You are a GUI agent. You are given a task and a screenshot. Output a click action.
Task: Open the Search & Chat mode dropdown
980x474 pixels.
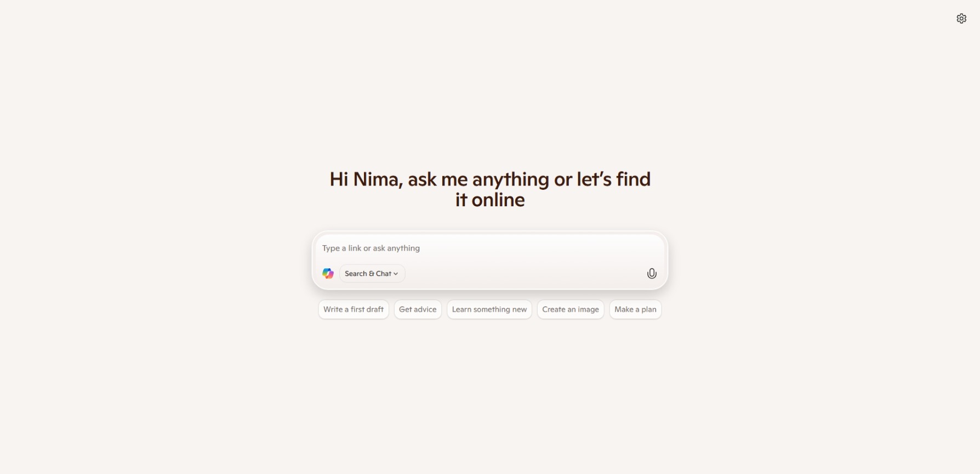[x=372, y=273]
